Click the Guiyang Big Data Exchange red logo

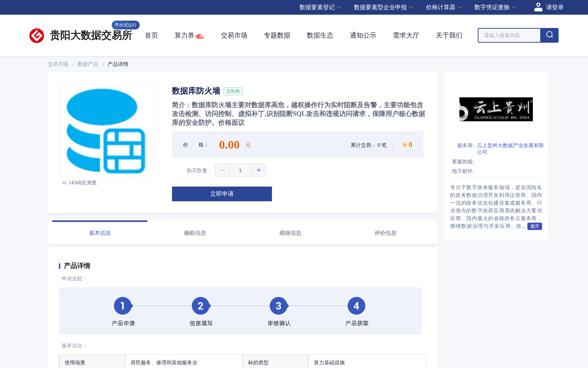(x=37, y=36)
